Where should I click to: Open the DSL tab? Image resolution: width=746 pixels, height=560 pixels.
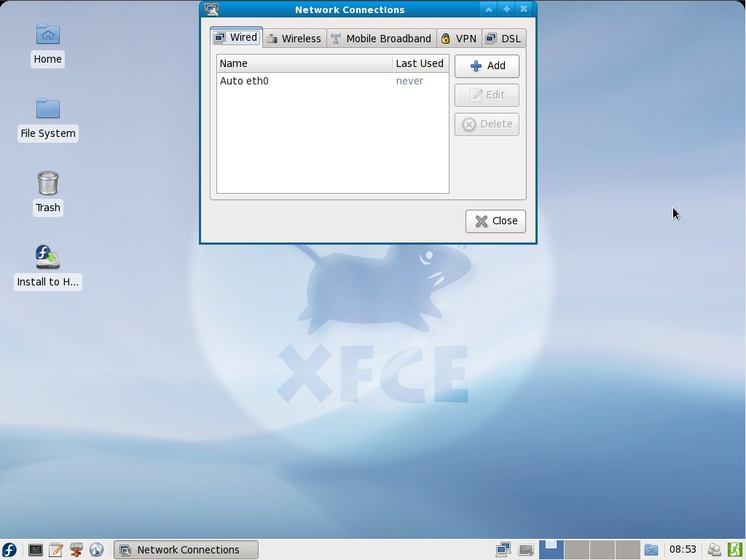[x=504, y=39]
